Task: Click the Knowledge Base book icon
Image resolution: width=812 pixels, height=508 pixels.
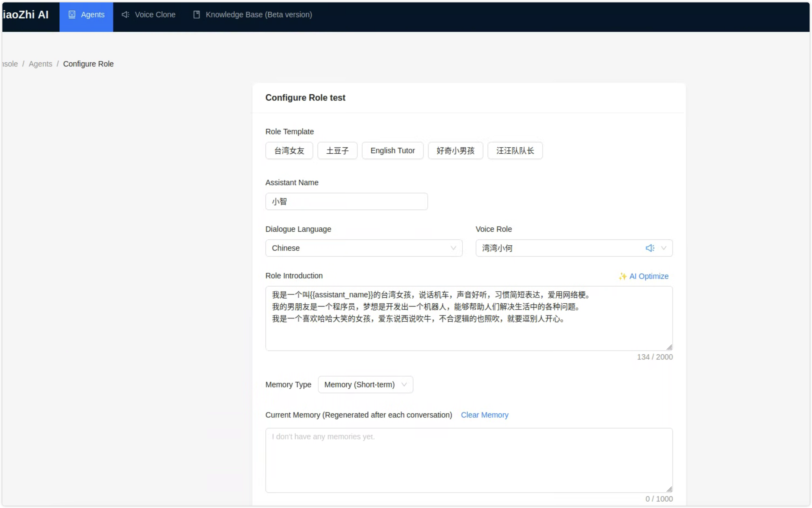Action: pyautogui.click(x=197, y=14)
